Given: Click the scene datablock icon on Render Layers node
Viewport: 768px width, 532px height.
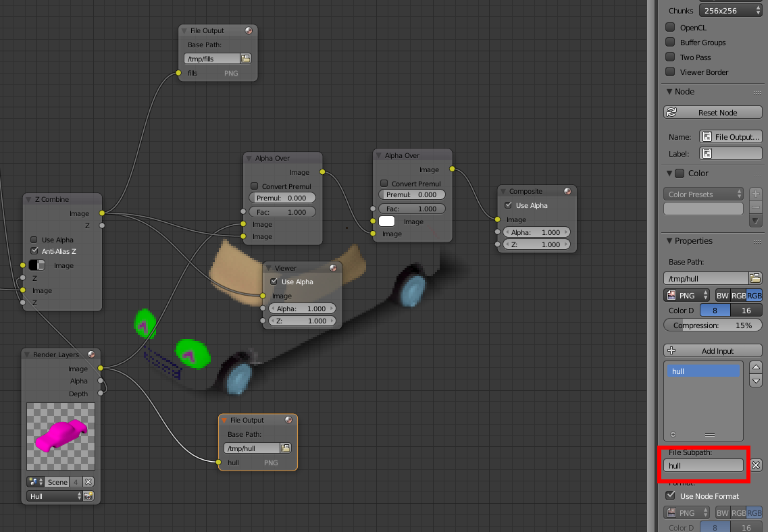Looking at the screenshot, I should (x=34, y=481).
